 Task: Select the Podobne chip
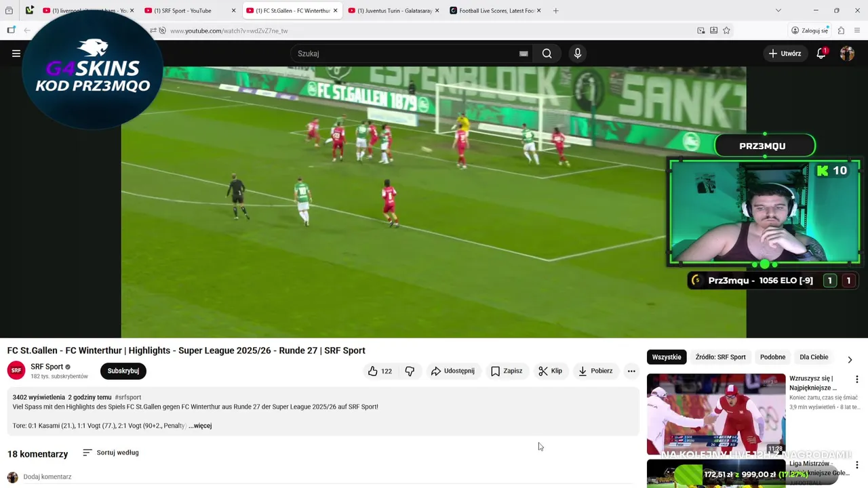772,357
